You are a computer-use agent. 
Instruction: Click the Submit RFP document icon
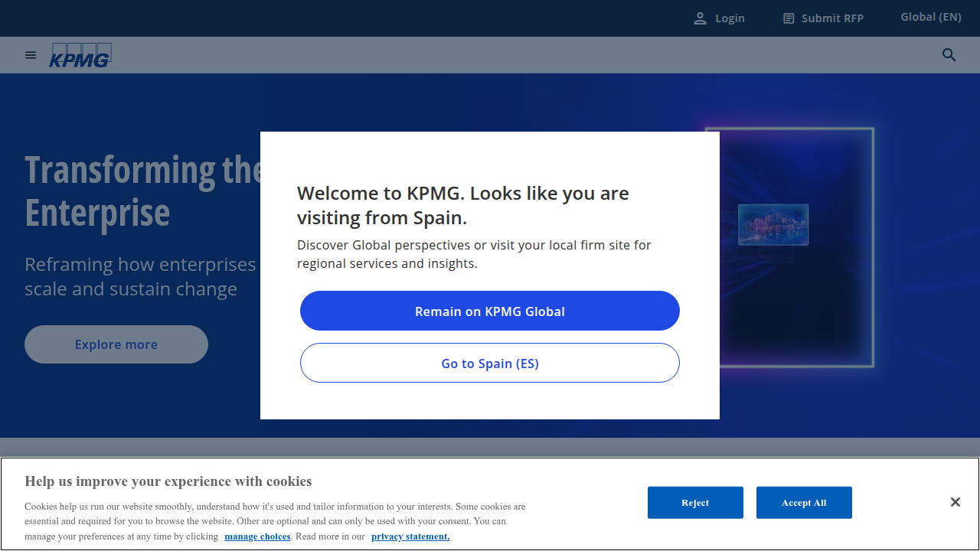(789, 18)
